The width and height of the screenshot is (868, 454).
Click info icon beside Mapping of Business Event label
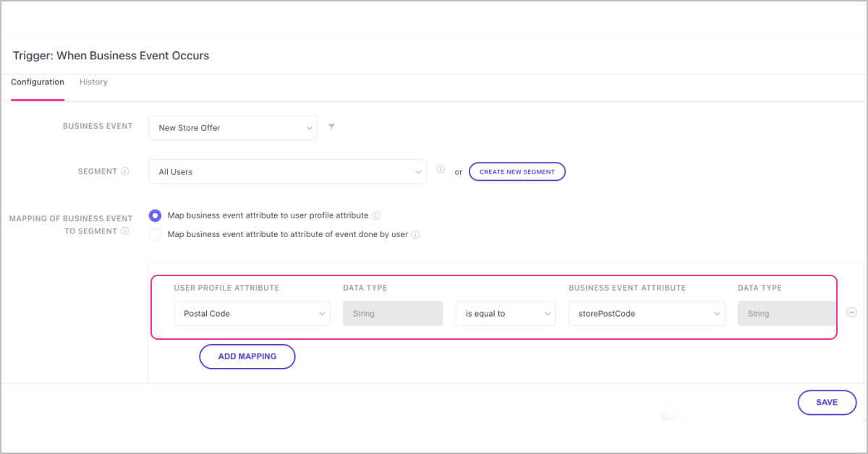[125, 231]
